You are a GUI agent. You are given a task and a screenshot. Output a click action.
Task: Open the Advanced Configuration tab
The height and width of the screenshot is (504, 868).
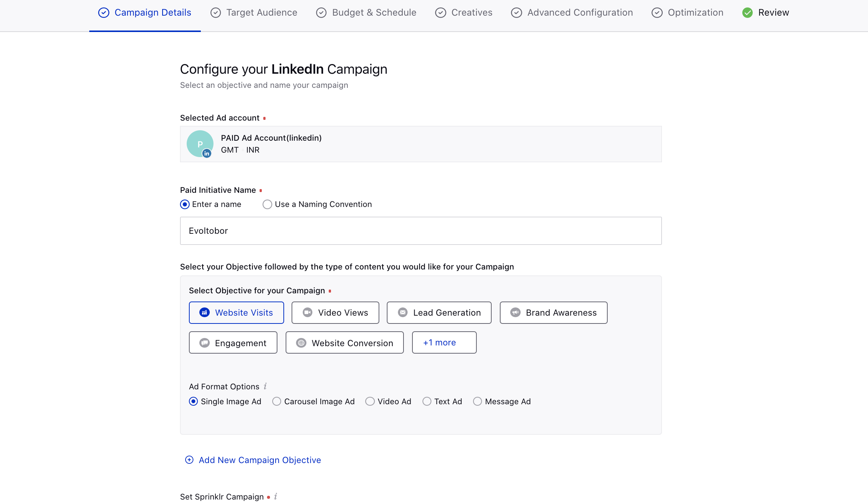(572, 13)
